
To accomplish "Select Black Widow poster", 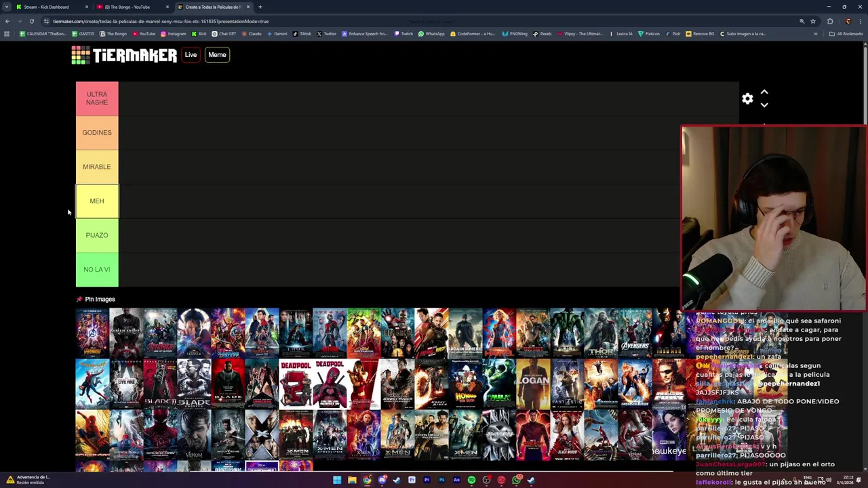I will coord(567,434).
